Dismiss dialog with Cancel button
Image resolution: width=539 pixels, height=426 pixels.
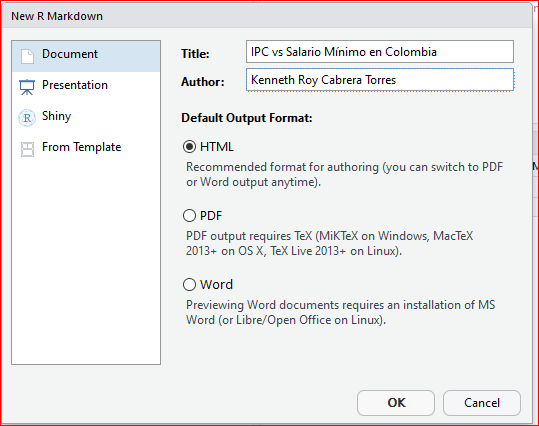click(x=482, y=403)
